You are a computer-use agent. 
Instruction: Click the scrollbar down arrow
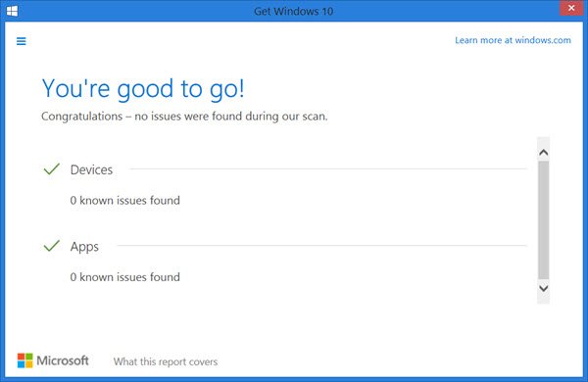[x=543, y=288]
